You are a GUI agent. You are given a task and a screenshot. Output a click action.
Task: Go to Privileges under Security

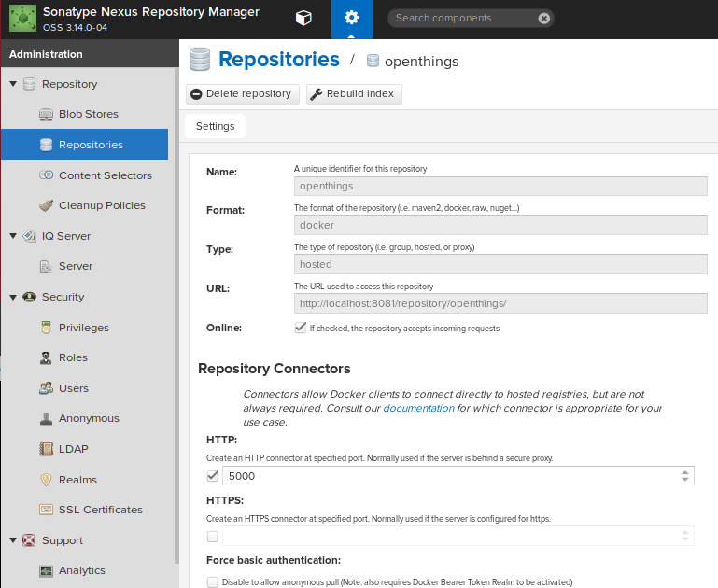pyautogui.click(x=84, y=328)
